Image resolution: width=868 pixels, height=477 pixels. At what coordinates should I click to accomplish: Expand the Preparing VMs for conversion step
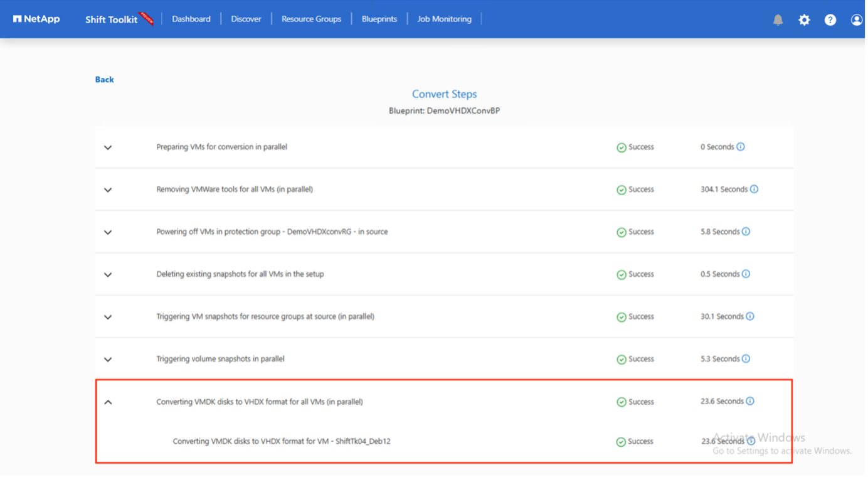[108, 147]
